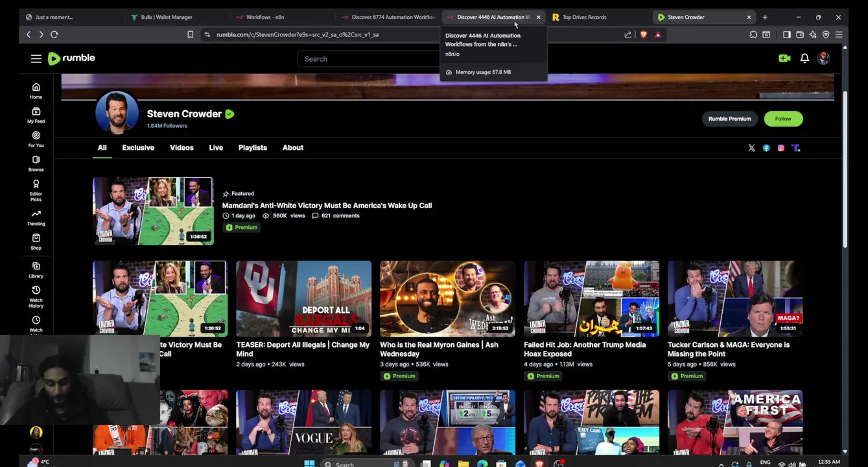Open the Brave VPN shield icon
This screenshot has width=868, height=467.
coord(826,34)
